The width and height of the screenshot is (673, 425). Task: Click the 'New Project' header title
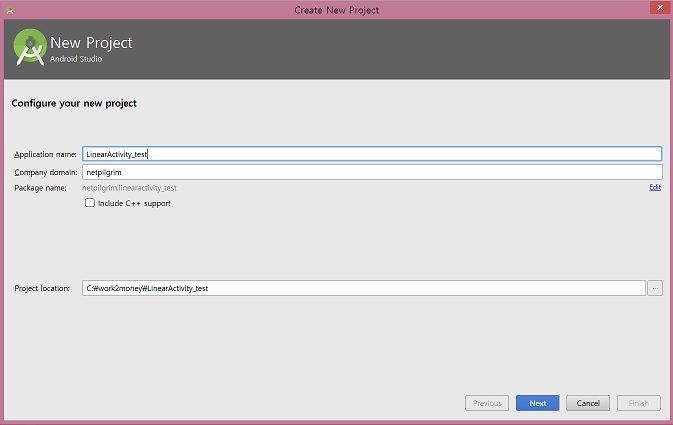tap(91, 43)
